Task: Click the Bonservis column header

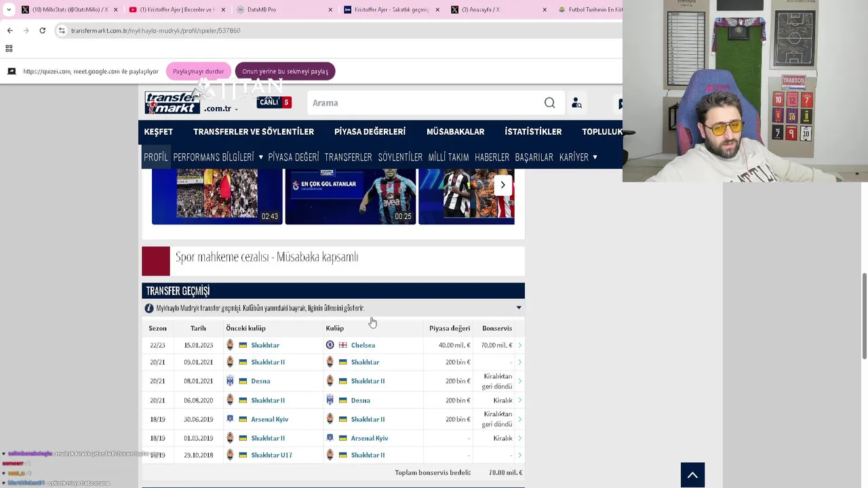Action: (497, 328)
